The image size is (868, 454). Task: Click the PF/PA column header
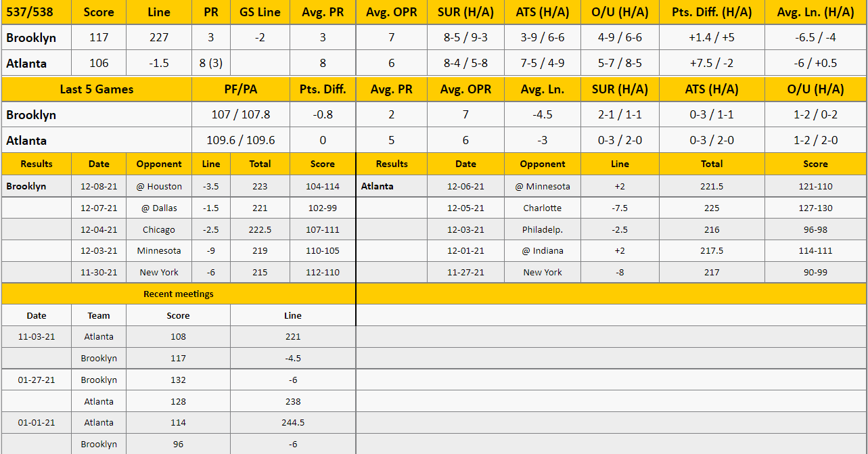click(x=241, y=89)
